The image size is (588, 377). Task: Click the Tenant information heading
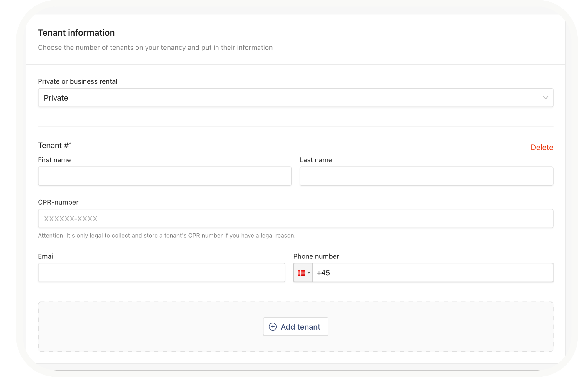76,33
